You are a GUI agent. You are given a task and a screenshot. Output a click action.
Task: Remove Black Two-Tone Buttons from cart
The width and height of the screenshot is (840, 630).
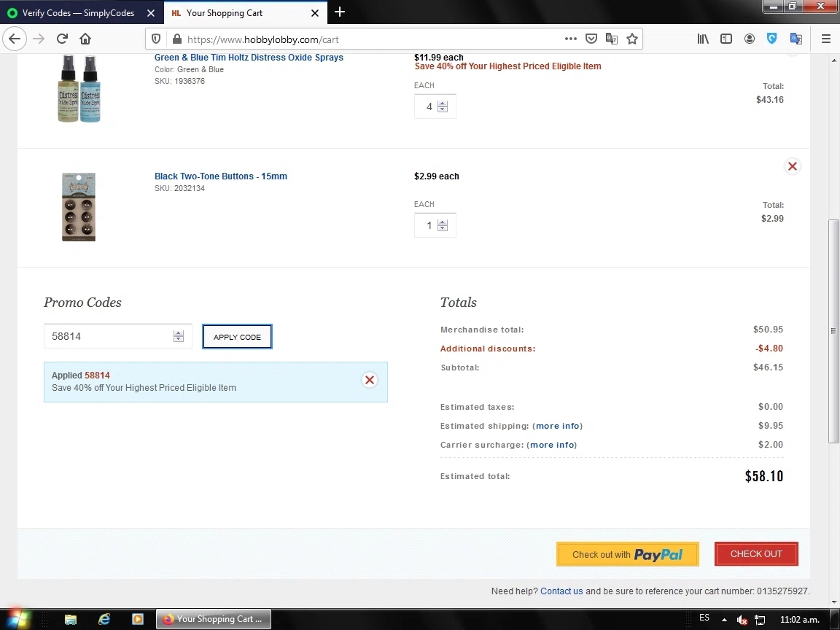(x=792, y=166)
